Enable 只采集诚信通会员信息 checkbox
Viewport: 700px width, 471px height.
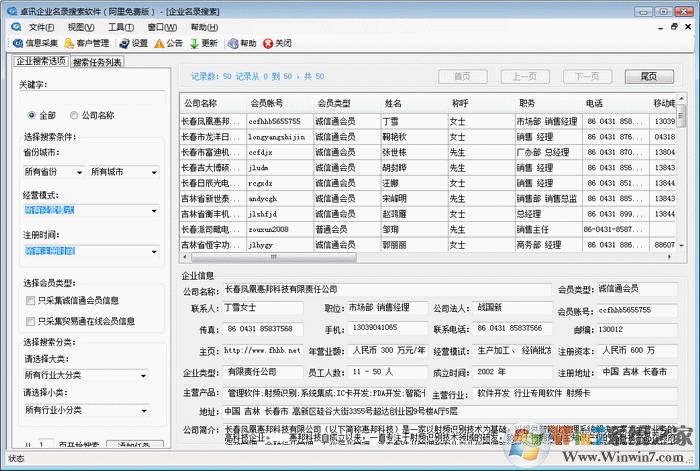pos(30,301)
